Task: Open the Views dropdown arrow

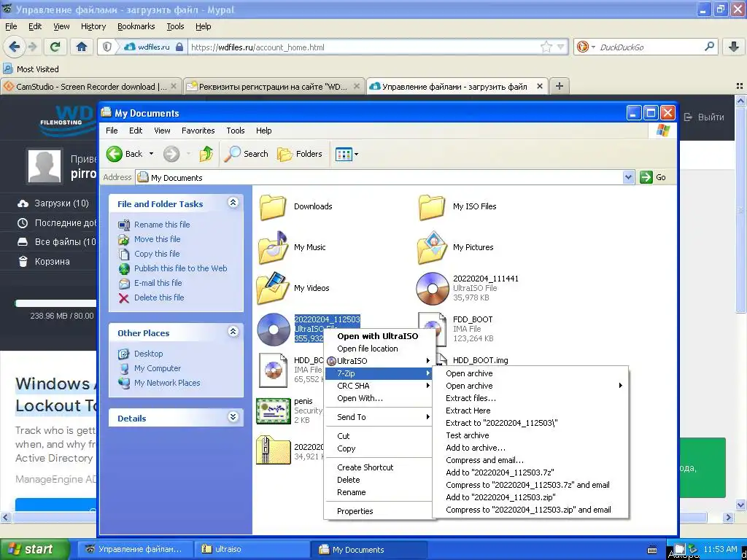Action: (x=356, y=155)
